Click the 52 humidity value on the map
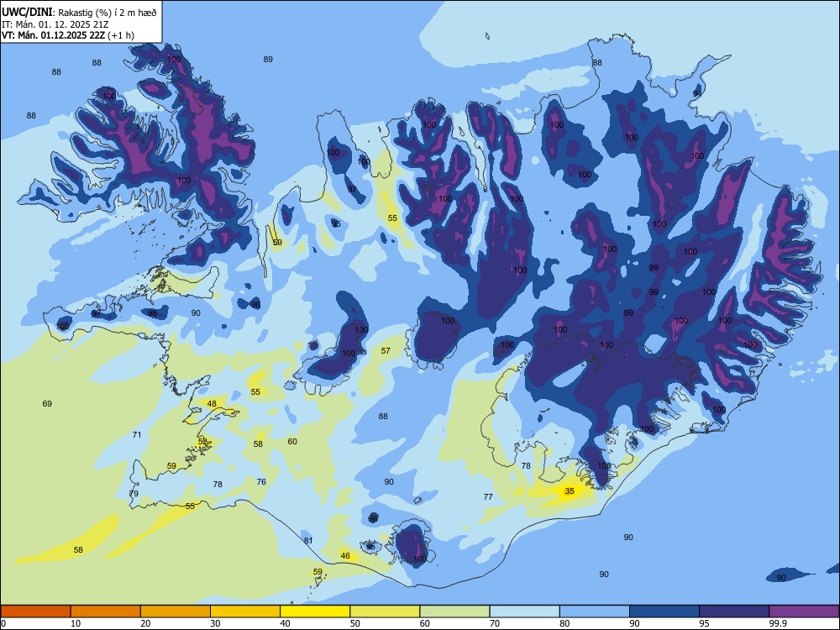Viewport: 840px width, 630px height. [x=202, y=442]
